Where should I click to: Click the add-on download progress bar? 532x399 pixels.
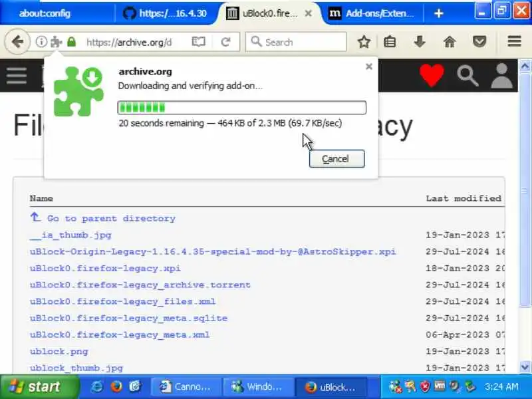(x=241, y=108)
